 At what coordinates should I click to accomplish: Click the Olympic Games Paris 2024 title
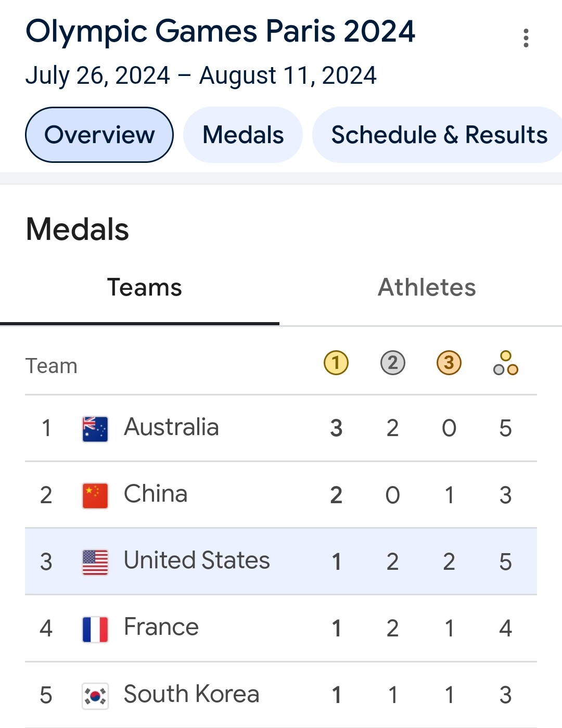(221, 31)
